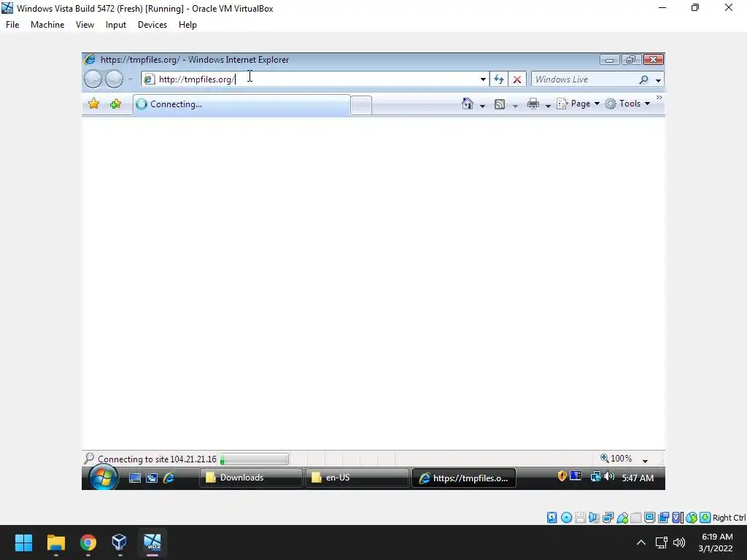The height and width of the screenshot is (560, 747).
Task: Switch to the Downloads taskbar window
Action: (x=251, y=478)
